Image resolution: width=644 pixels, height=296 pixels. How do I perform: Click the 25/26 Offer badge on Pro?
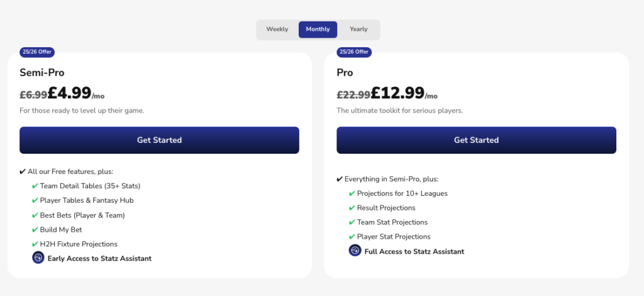(354, 52)
